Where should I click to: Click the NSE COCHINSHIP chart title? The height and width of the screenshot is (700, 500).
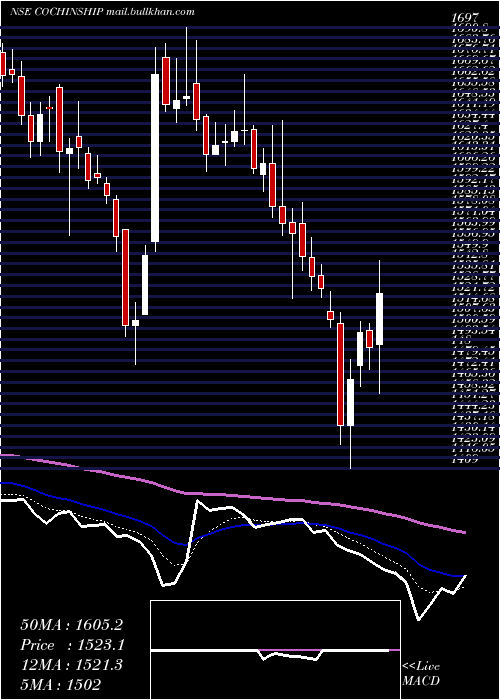pos(103,12)
